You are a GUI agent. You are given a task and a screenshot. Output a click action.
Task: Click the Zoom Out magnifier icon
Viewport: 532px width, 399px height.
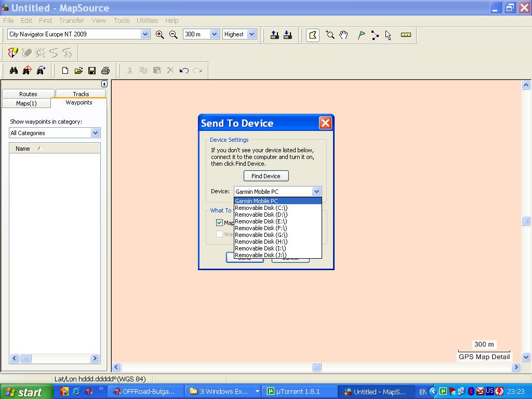point(174,34)
